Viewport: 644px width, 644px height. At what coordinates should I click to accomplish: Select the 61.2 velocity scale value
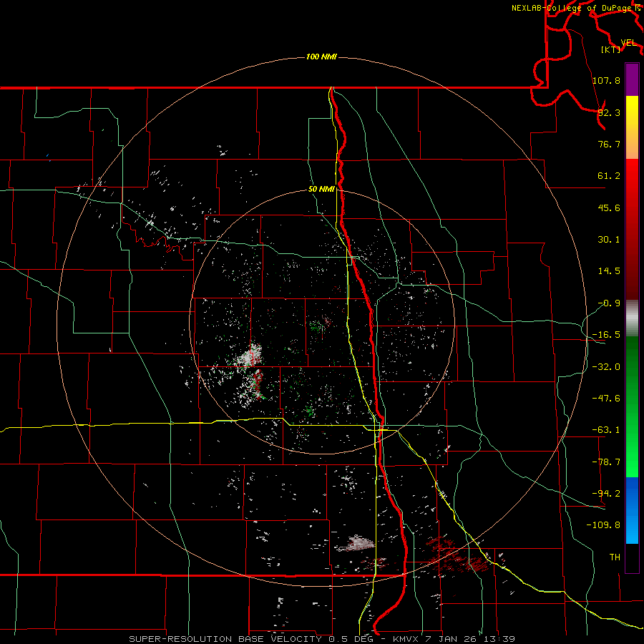[x=609, y=176]
